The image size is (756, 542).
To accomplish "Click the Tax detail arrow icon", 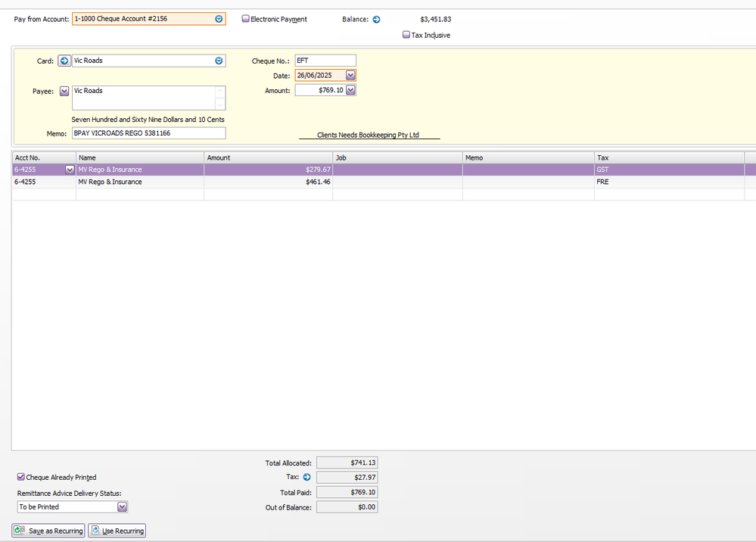I will [x=306, y=478].
